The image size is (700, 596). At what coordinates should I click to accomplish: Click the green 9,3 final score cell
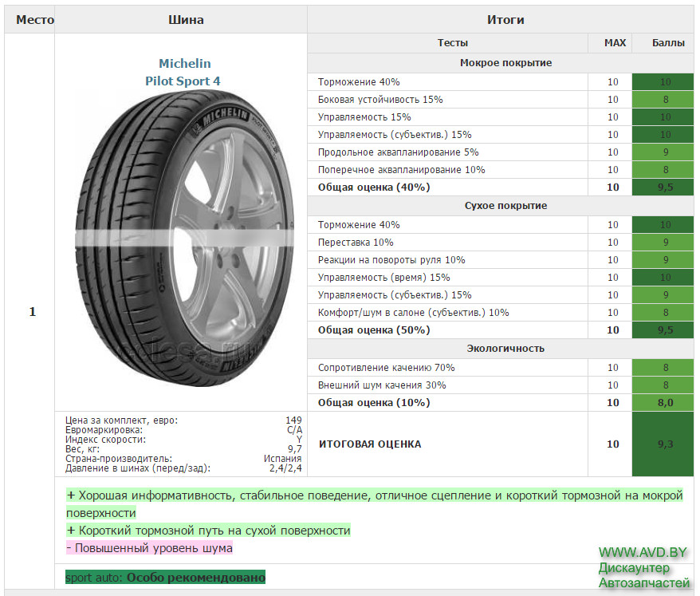point(663,444)
